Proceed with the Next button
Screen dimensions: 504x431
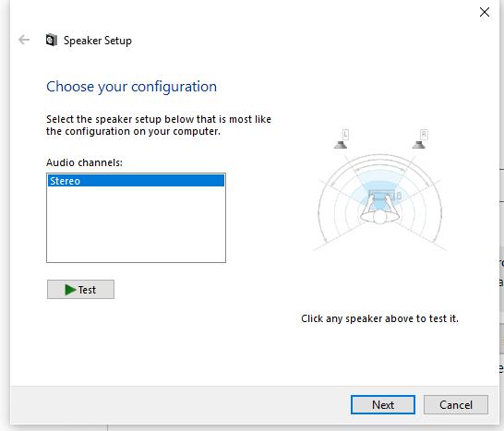tap(383, 404)
